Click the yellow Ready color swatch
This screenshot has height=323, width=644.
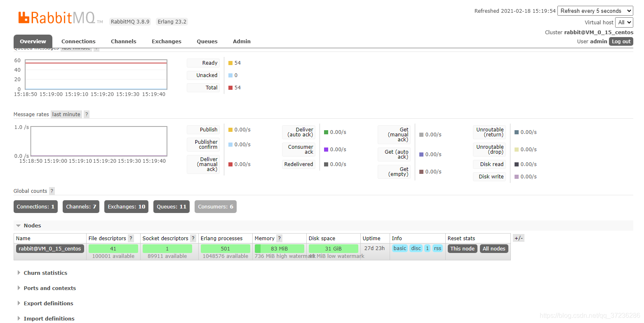tap(230, 63)
